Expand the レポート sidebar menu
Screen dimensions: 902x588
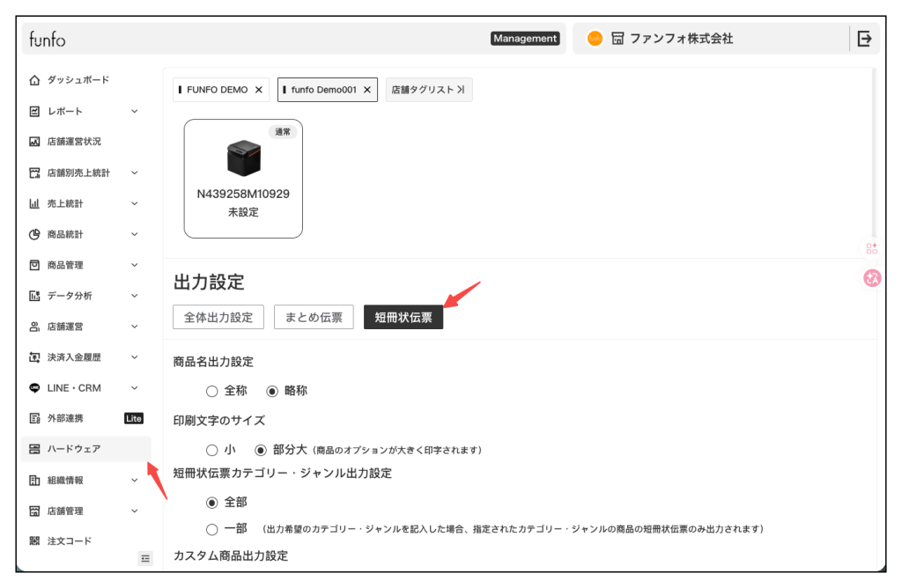coord(134,111)
